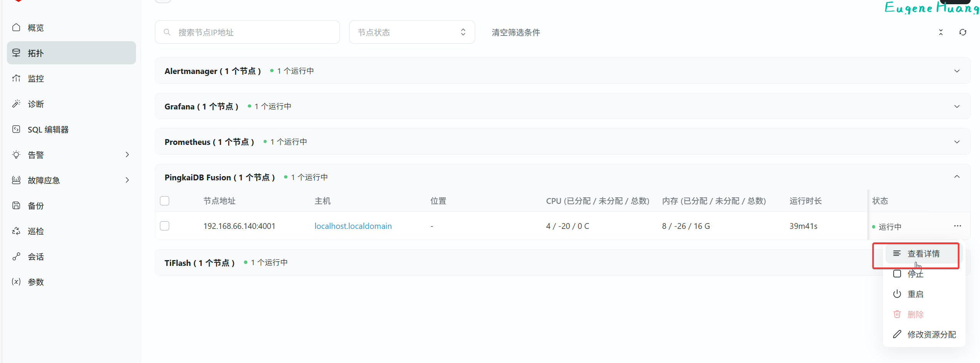This screenshot has width=980, height=363.
Task: Click the 监控 monitoring icon in sidebar
Action: tap(16, 79)
